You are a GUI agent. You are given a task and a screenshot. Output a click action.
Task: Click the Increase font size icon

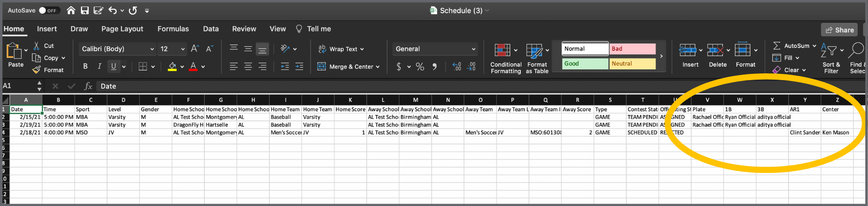click(194, 49)
